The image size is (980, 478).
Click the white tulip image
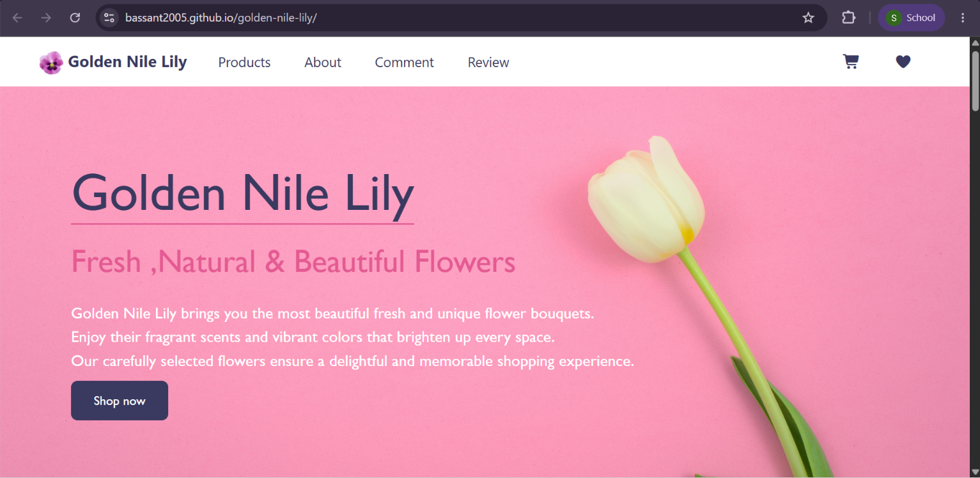click(710, 306)
